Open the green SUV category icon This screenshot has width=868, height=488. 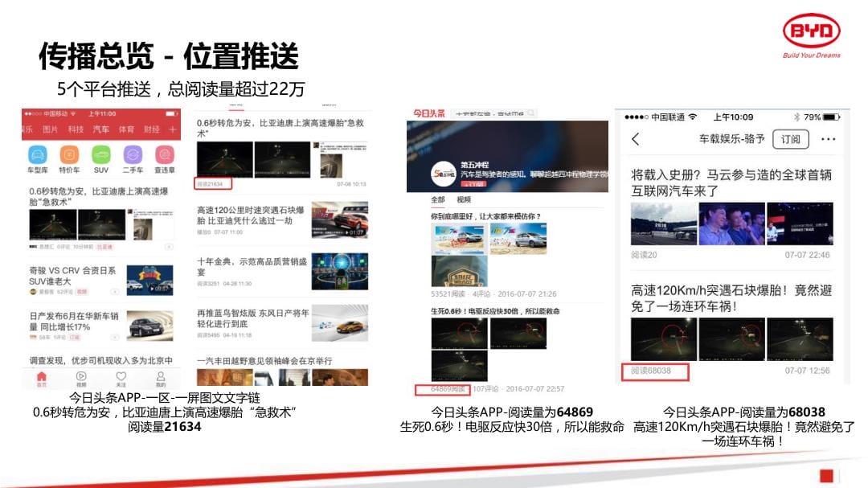(100, 154)
